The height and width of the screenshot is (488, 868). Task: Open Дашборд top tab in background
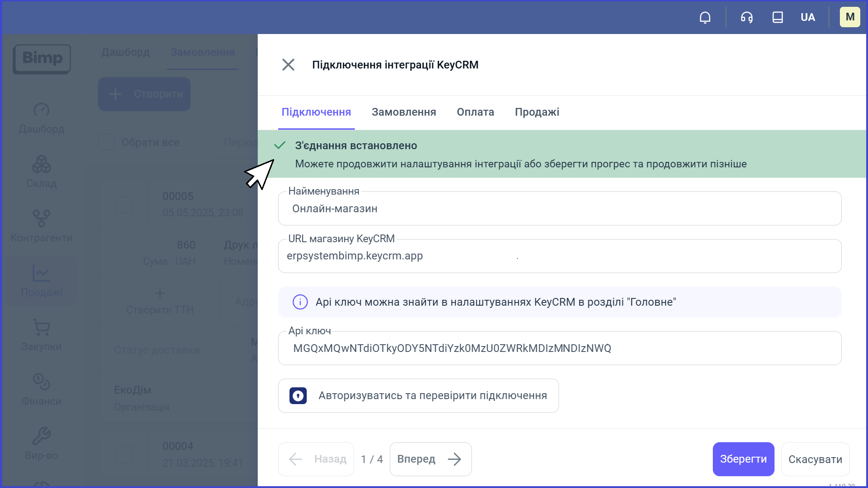pyautogui.click(x=125, y=52)
